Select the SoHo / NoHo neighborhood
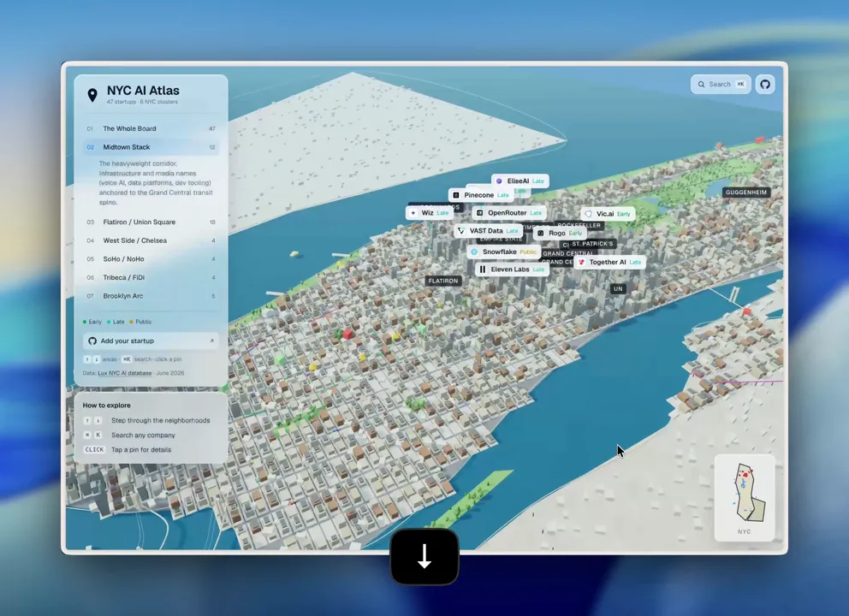Viewport: 849px width, 616px height. 151,258
